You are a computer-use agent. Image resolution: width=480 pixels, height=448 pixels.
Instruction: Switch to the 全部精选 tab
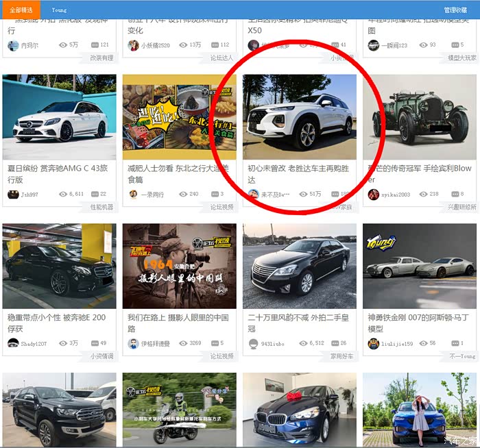[x=21, y=10]
